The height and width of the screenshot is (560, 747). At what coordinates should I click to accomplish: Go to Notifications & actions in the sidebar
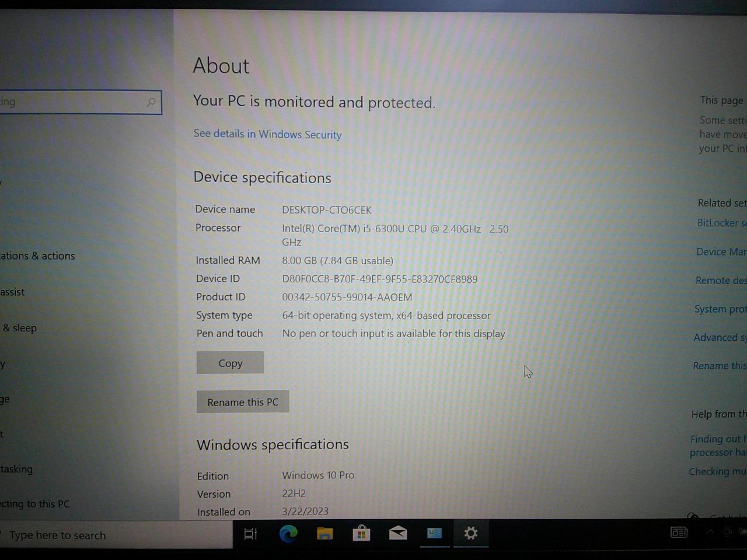pos(37,256)
